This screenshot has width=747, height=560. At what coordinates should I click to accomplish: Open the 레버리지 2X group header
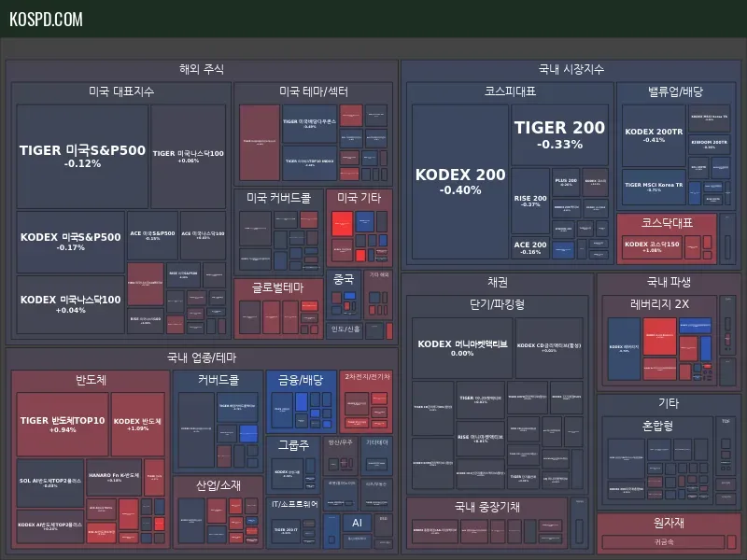(x=659, y=304)
